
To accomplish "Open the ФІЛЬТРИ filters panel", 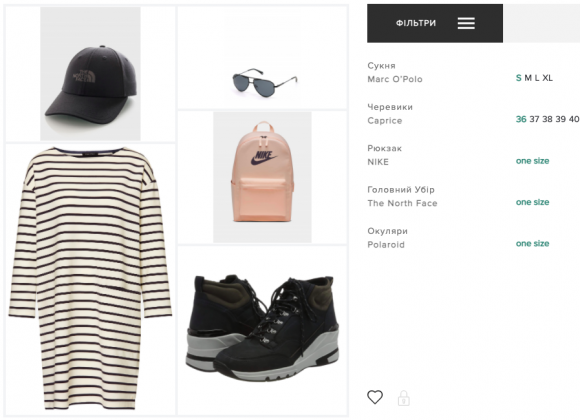I will pyautogui.click(x=435, y=23).
